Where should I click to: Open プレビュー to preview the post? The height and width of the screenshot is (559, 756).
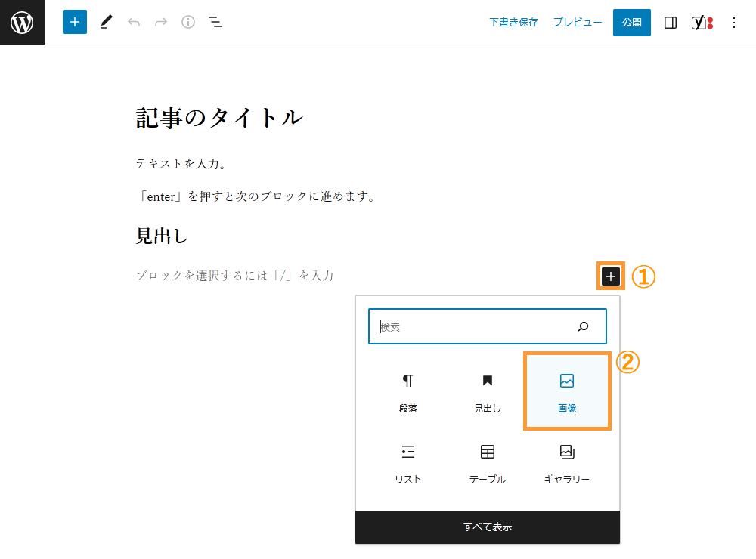(577, 22)
